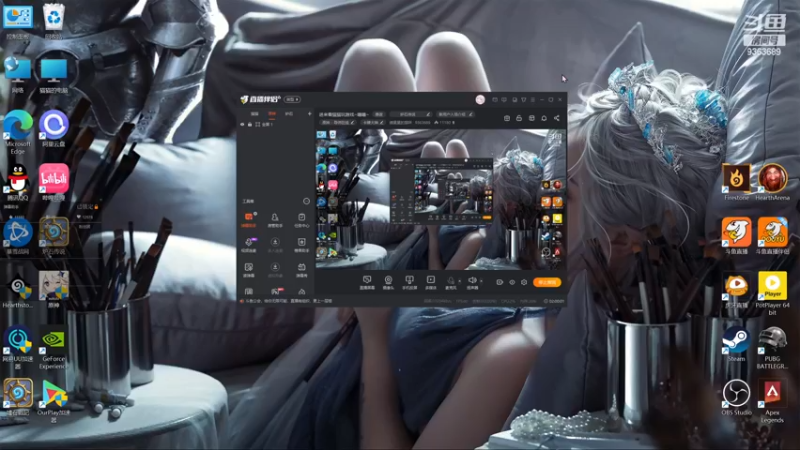This screenshot has height=450, width=800.
Task: Open the version pill dropdown beside logo
Action: coord(292,99)
